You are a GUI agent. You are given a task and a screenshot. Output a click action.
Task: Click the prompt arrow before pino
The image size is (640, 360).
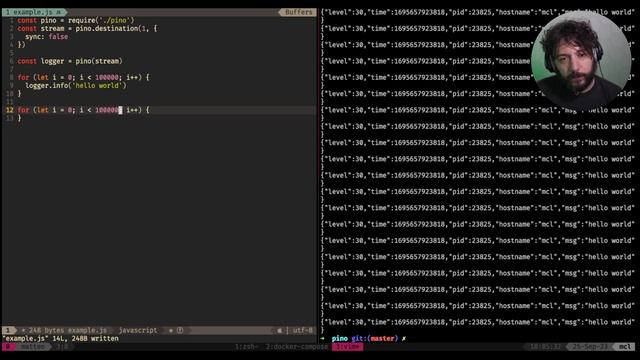pyautogui.click(x=322, y=338)
